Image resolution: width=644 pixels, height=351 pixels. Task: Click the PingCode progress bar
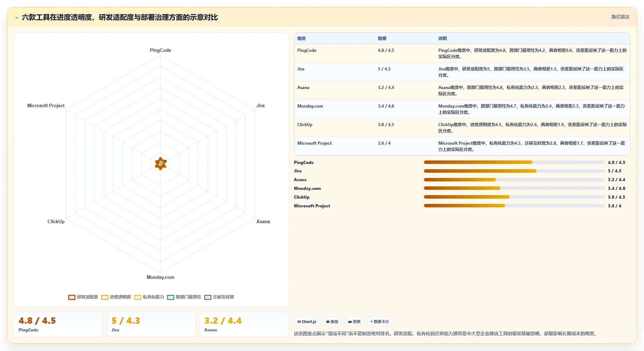click(x=514, y=162)
